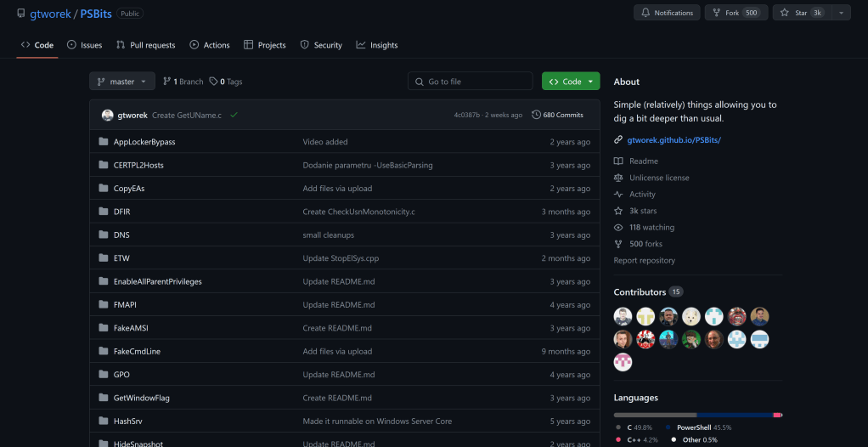The image size is (868, 447).
Task: Click the CERTPL2Hosts folder icon
Action: pos(103,165)
